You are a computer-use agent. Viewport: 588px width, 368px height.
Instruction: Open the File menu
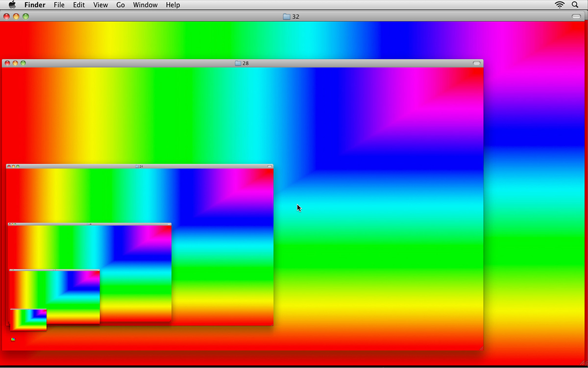click(x=59, y=5)
